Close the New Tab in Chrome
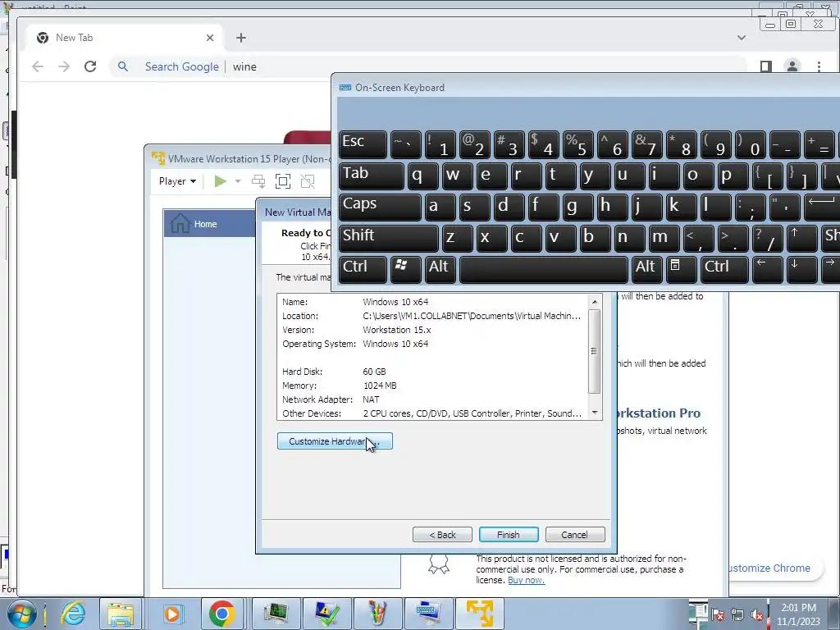Screen dimensions: 840x630 (210, 38)
